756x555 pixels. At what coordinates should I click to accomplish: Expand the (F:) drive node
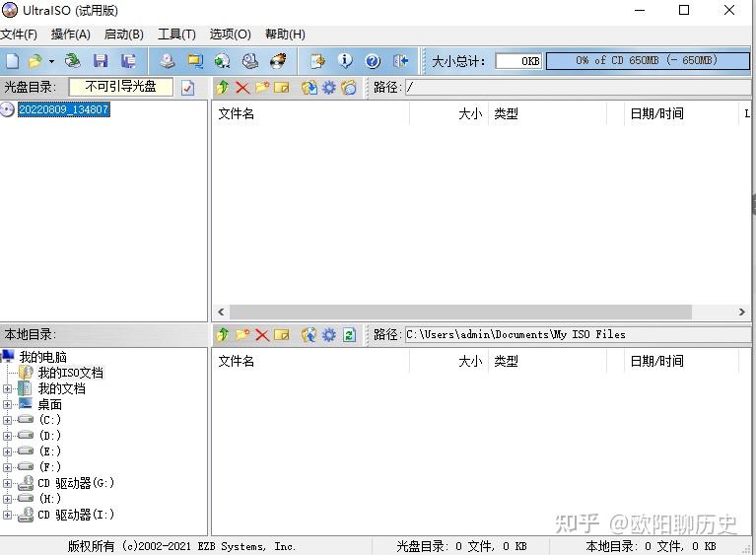(7, 467)
